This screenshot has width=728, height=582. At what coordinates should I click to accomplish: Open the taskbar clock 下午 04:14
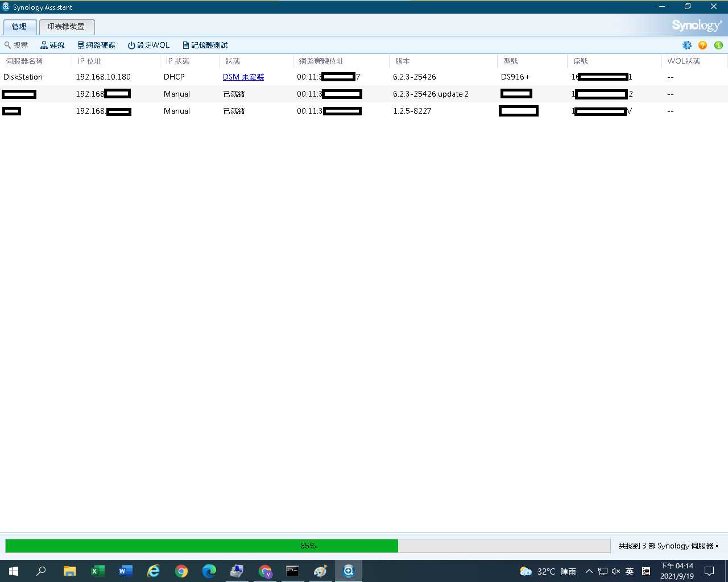click(x=677, y=571)
